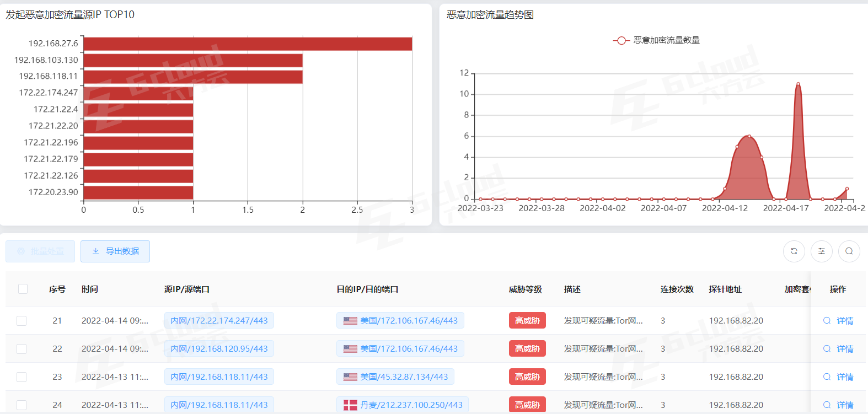Click the bar for 172.21.22.179
Viewport: 868px width, 414px height.
point(138,159)
